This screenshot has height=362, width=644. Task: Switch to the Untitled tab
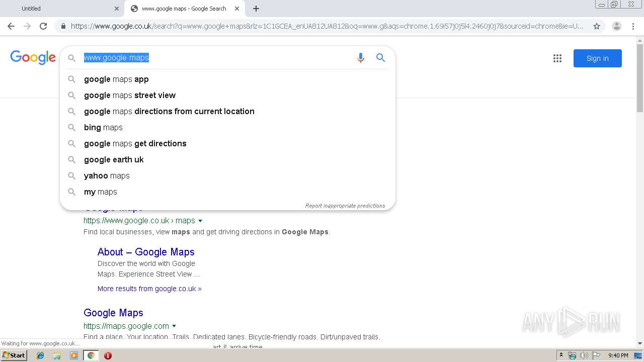pos(62,9)
